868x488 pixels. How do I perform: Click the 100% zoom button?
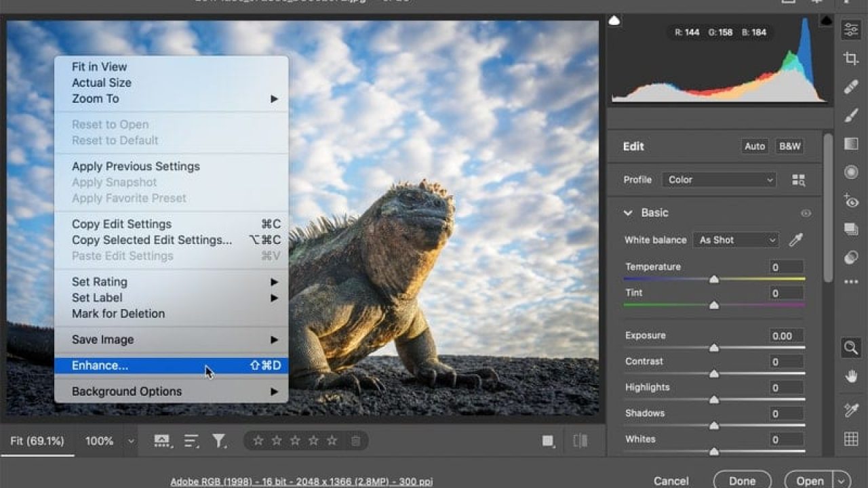99,441
